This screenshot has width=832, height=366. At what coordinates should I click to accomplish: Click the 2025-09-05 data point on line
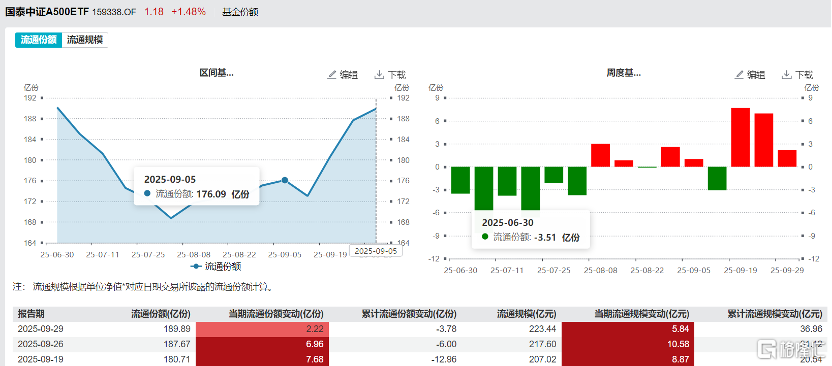click(x=284, y=180)
